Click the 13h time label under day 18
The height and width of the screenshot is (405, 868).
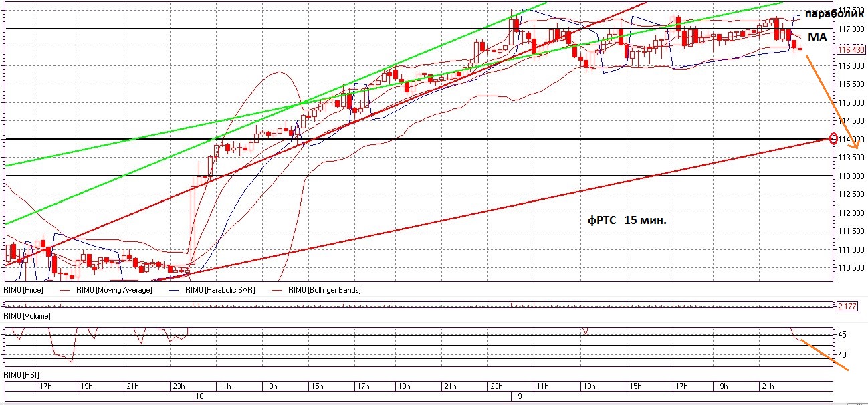(271, 386)
